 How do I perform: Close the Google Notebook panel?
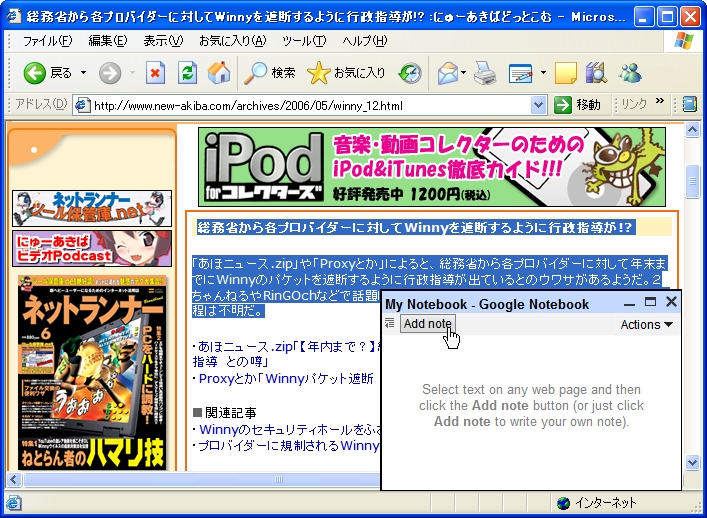point(671,302)
